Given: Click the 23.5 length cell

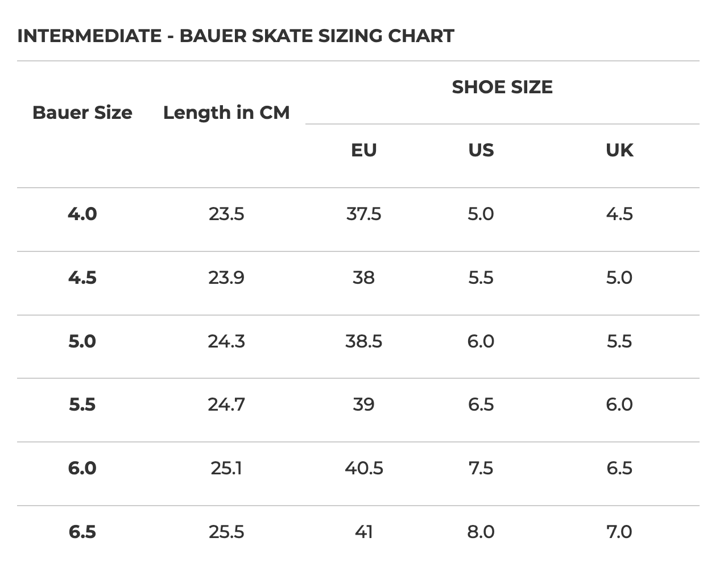Looking at the screenshot, I should tap(226, 214).
